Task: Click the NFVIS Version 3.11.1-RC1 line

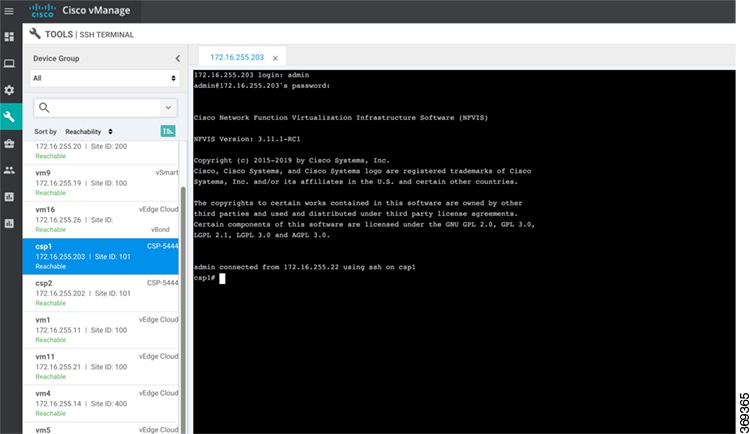Action: (247, 139)
